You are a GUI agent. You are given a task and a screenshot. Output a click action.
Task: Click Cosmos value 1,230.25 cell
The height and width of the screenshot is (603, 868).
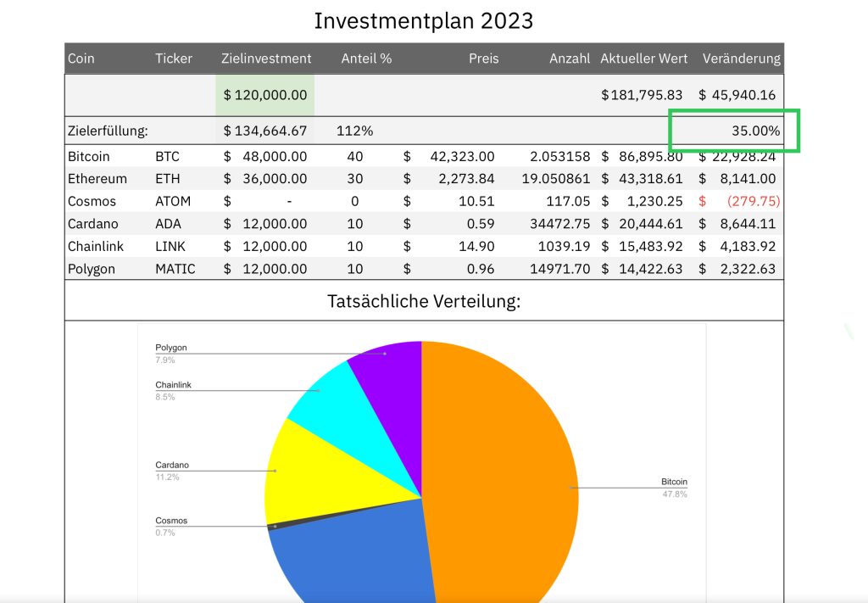point(643,201)
